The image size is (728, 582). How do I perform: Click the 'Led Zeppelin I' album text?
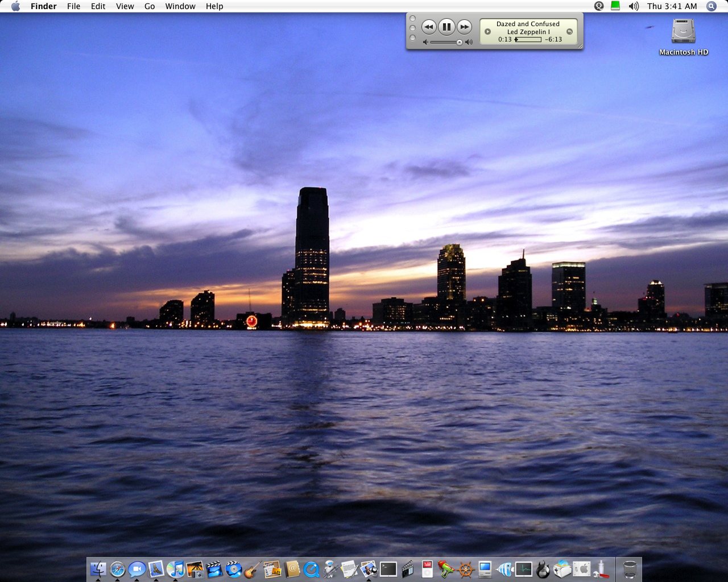528,32
